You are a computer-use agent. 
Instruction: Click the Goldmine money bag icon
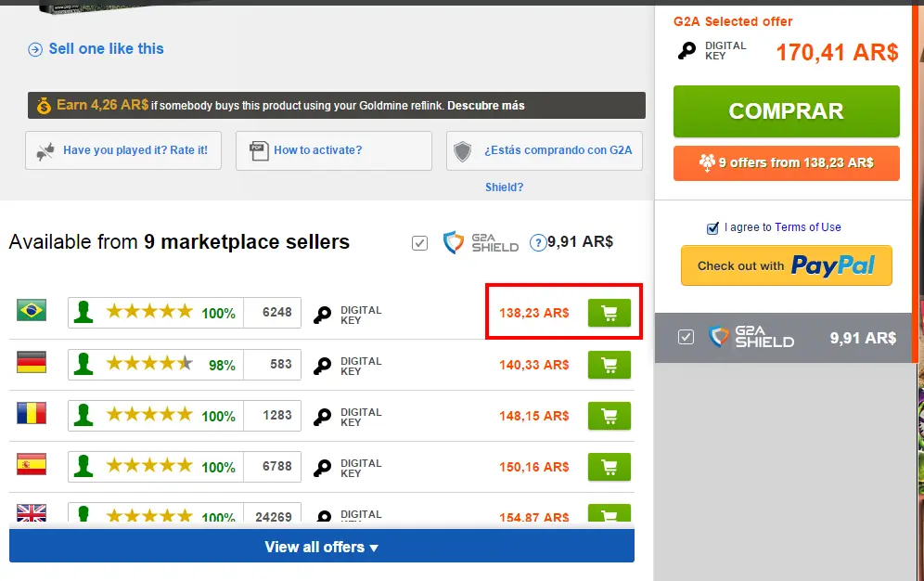click(44, 106)
